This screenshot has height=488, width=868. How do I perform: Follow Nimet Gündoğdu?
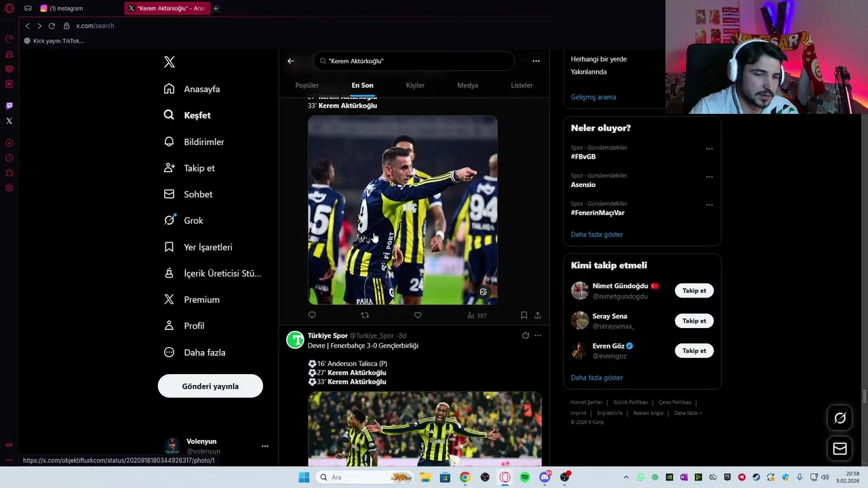[x=694, y=291]
